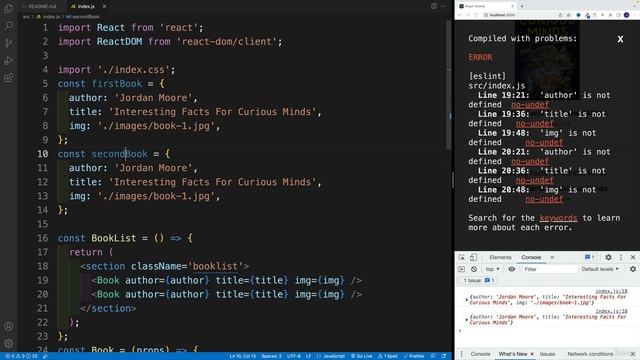
Task: Select the DevTools Console tab
Action: click(x=531, y=258)
